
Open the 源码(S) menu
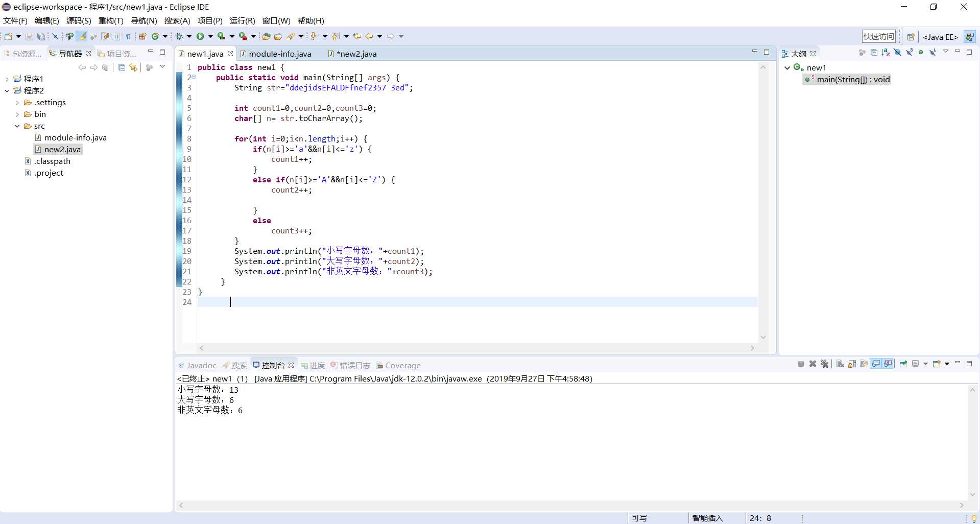(x=79, y=20)
